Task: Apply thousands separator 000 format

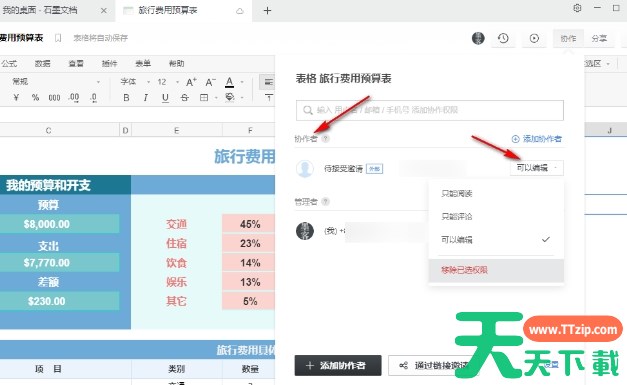Action: 54,98
